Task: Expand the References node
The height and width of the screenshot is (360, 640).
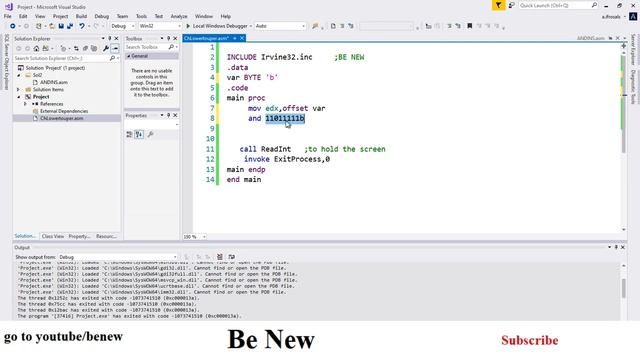Action: click(25, 104)
